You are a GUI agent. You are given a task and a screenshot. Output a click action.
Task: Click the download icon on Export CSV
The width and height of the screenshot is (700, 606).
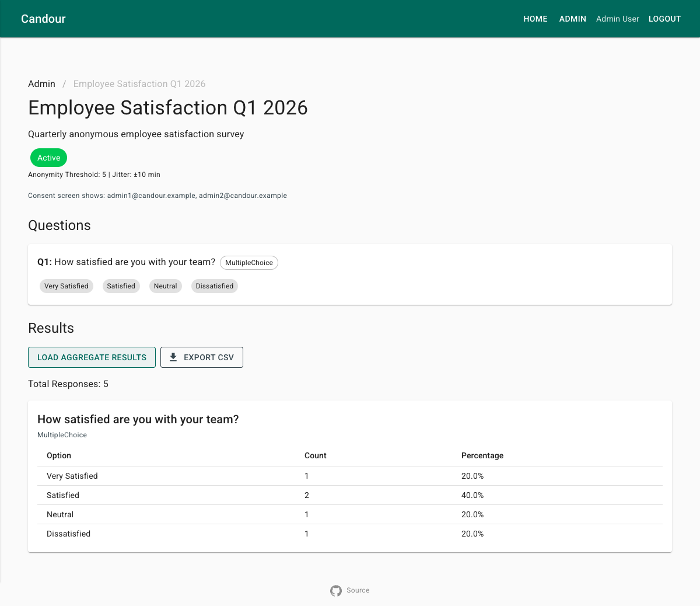pos(173,357)
